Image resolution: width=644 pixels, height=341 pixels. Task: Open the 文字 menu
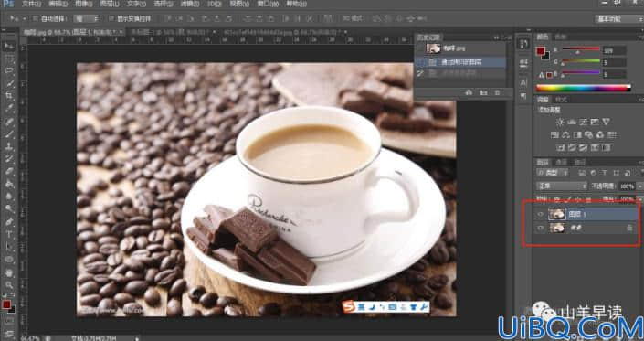tap(136, 4)
